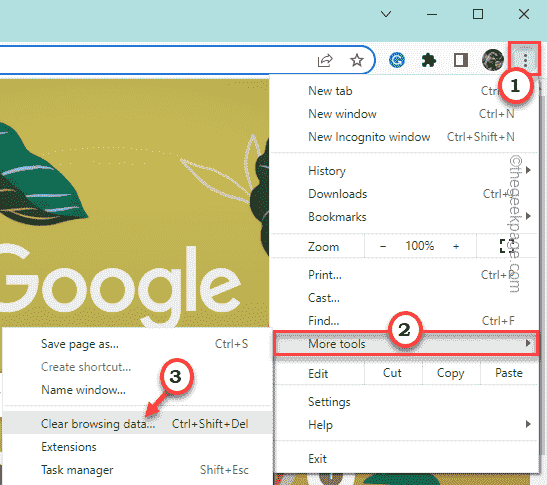Choose Save page as... item
Viewport: 547px width, 485px height.
138,344
